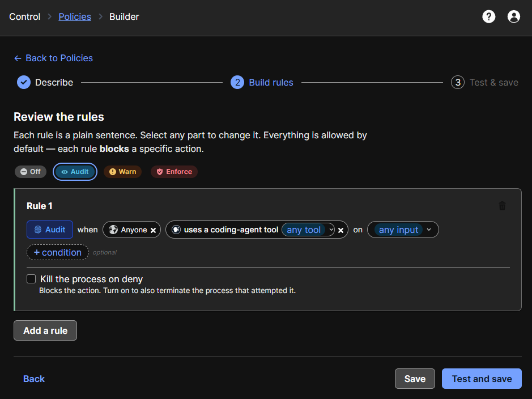The image size is (532, 399).
Task: Remove the coding-agent tool clause with X
Action: click(x=341, y=230)
